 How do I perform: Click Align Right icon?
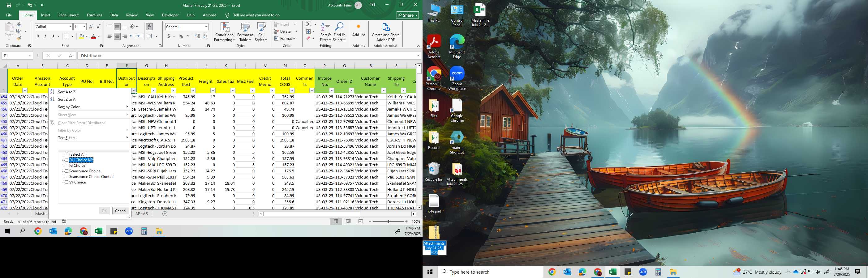[x=125, y=36]
